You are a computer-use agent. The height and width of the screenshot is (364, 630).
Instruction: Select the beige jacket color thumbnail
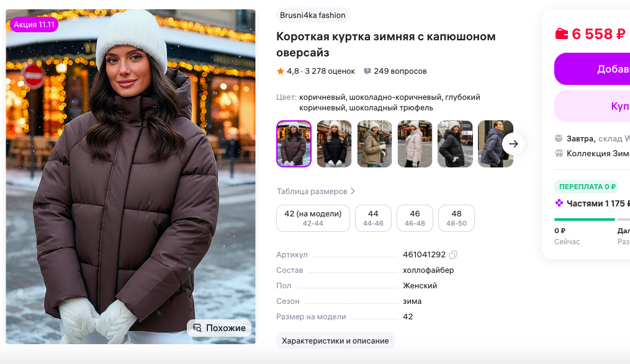pos(374,144)
